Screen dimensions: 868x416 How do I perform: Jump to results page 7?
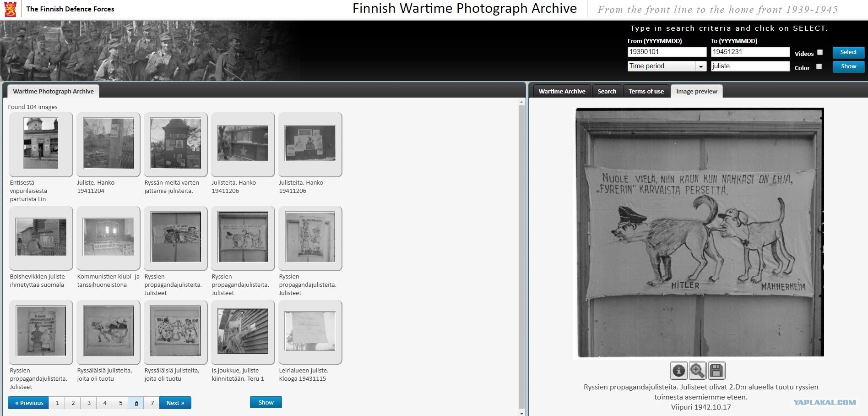(152, 403)
